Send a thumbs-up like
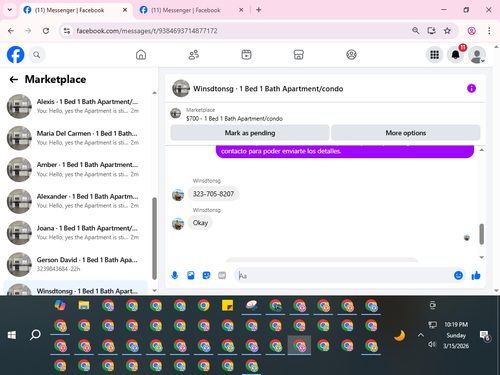The image size is (500, 375). [476, 275]
